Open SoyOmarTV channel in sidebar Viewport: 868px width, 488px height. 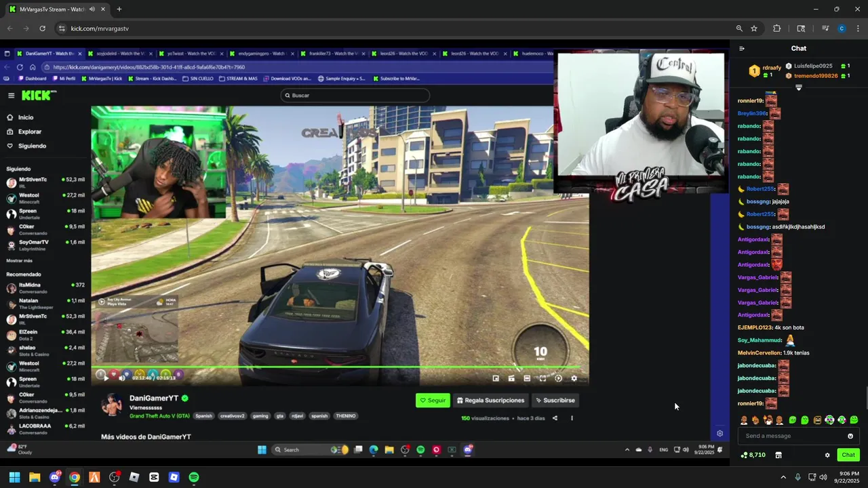coord(45,245)
